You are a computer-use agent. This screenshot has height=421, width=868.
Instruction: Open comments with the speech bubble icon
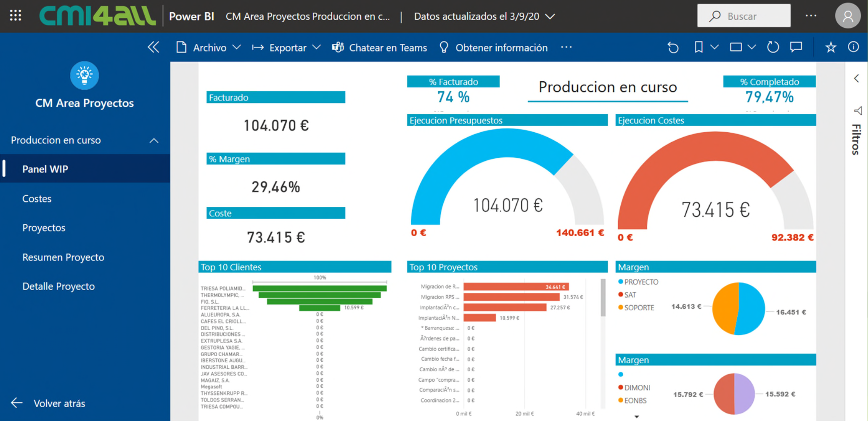(796, 47)
